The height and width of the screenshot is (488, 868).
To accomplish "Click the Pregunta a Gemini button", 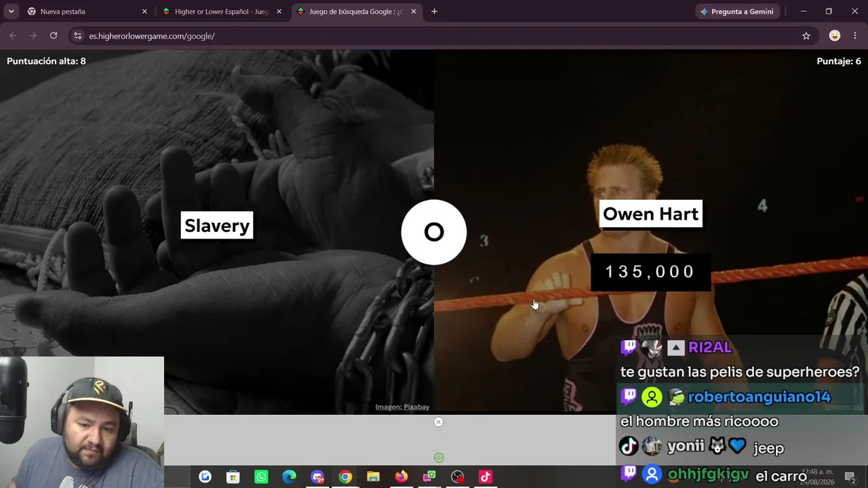I will pyautogui.click(x=737, y=12).
